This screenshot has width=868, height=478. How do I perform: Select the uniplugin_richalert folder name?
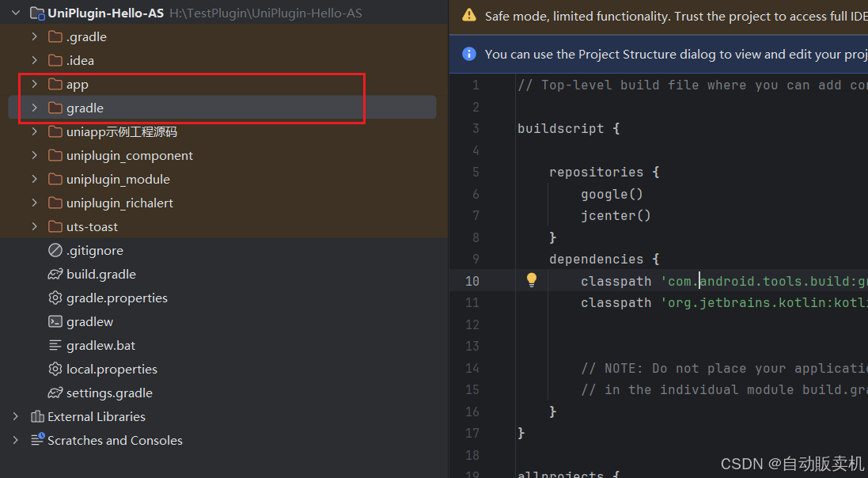pyautogui.click(x=119, y=203)
